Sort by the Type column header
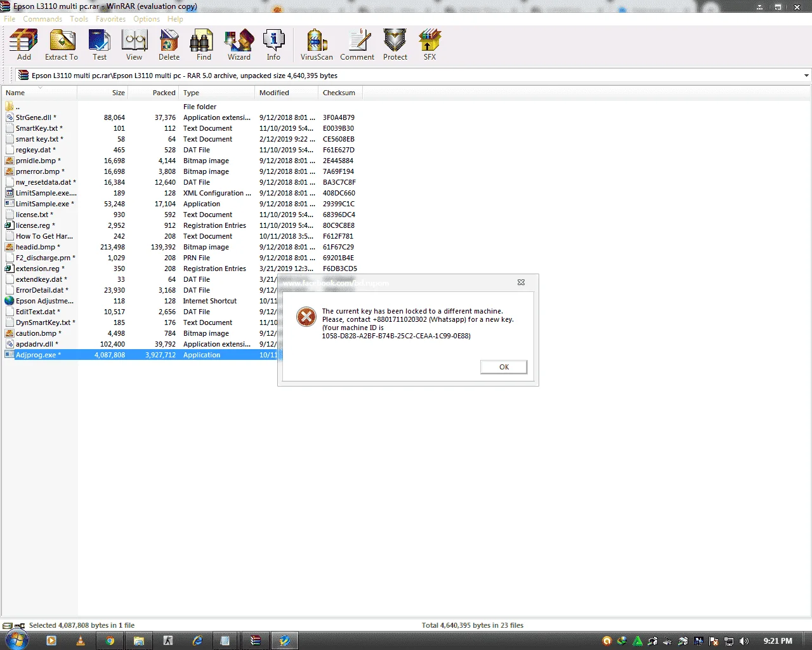The width and height of the screenshot is (812, 650). [x=216, y=93]
